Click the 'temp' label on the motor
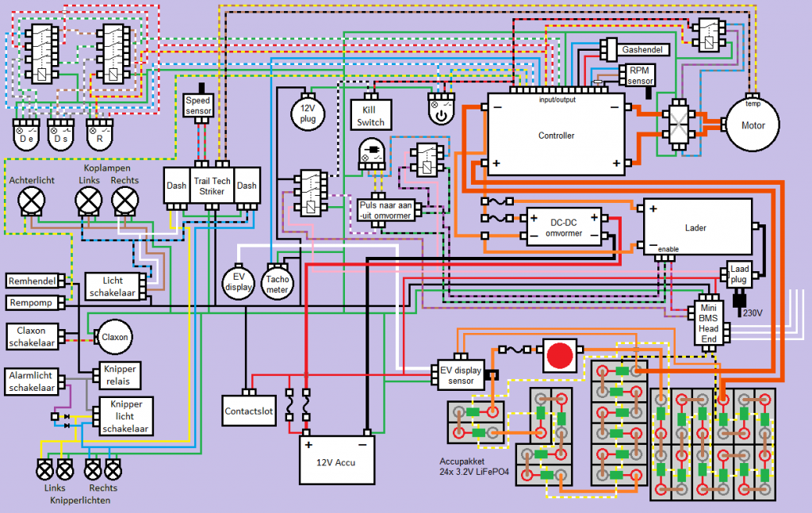The width and height of the screenshot is (812, 513). tap(753, 104)
